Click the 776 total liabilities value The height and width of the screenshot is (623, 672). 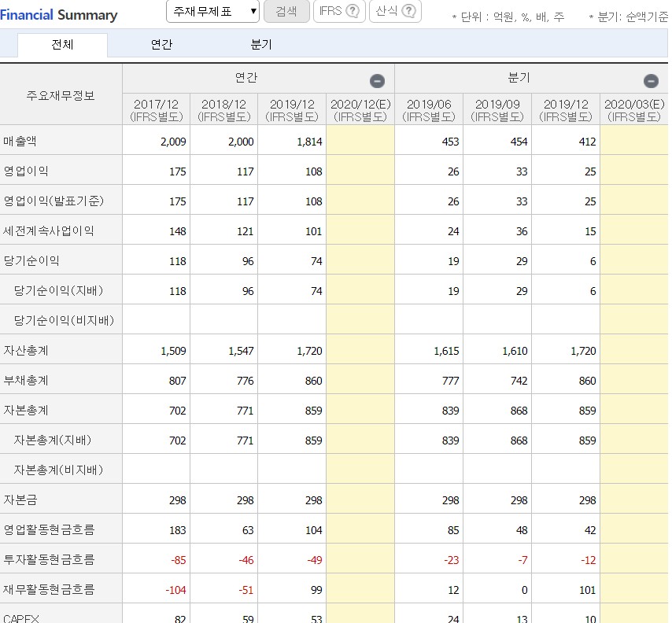click(x=246, y=381)
